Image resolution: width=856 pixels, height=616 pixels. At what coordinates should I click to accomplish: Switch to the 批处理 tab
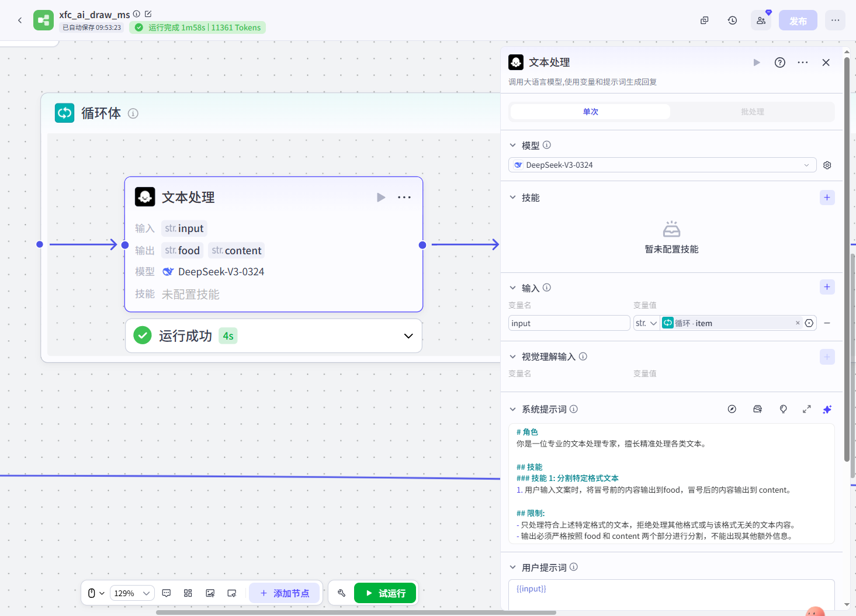coord(753,112)
